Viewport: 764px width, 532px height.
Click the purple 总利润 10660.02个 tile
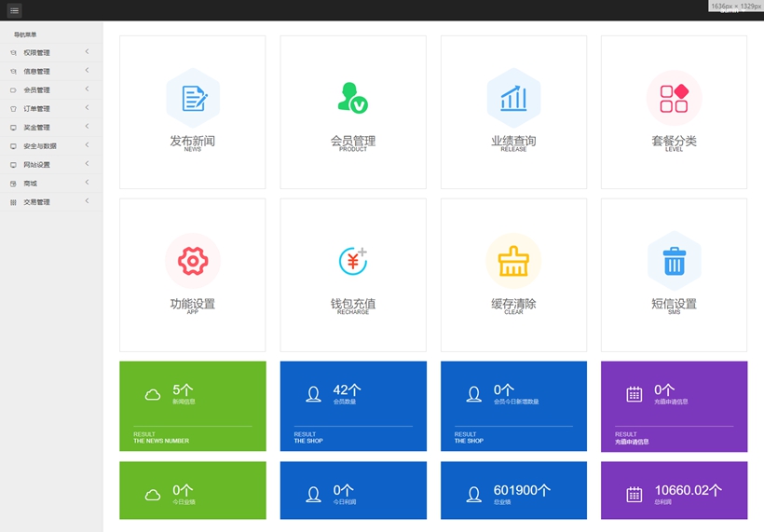[x=674, y=490]
